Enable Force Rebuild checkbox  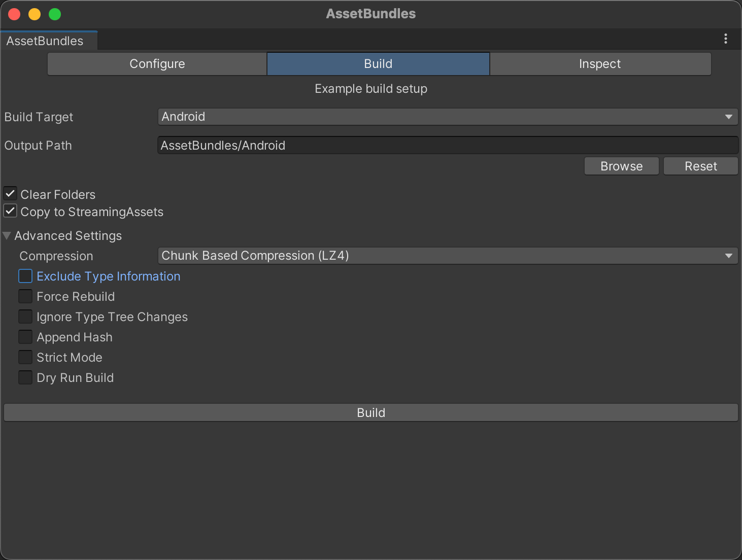25,296
